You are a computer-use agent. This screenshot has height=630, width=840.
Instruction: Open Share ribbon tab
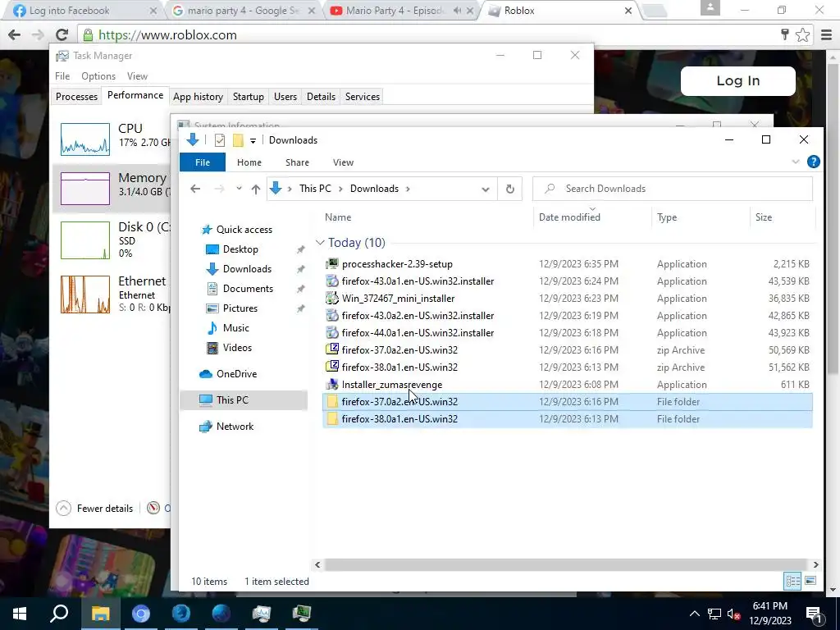[297, 162]
